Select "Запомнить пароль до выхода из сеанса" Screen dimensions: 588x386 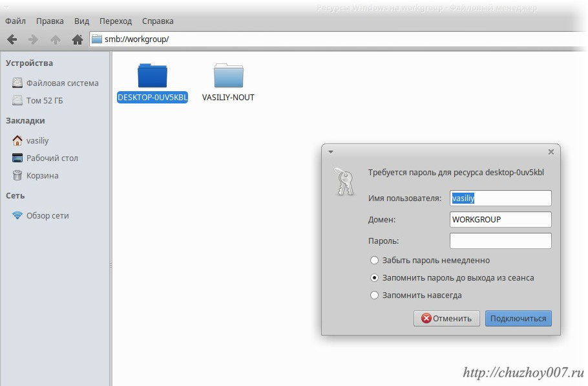[x=374, y=278]
